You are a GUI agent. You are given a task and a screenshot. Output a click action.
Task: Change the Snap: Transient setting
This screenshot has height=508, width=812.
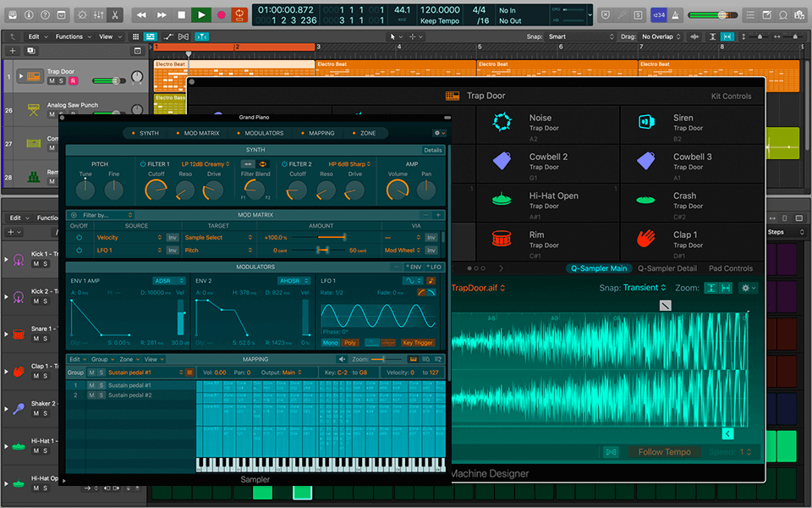642,287
